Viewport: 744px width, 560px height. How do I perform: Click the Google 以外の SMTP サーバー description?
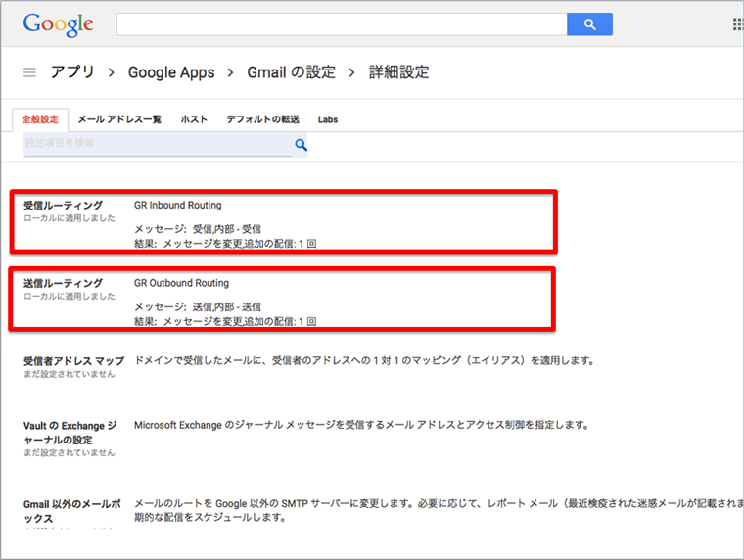439,510
